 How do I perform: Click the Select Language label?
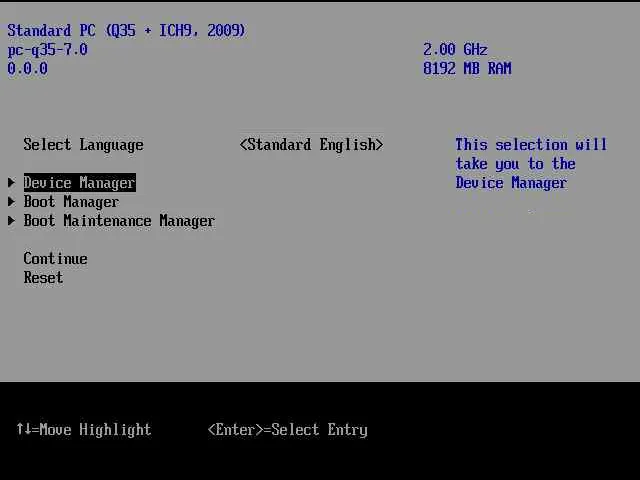83,144
